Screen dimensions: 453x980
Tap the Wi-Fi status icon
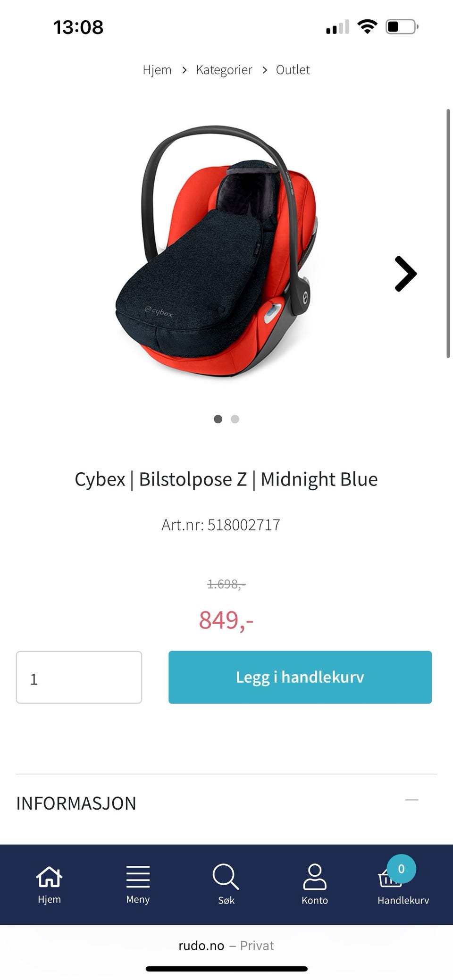point(367,26)
